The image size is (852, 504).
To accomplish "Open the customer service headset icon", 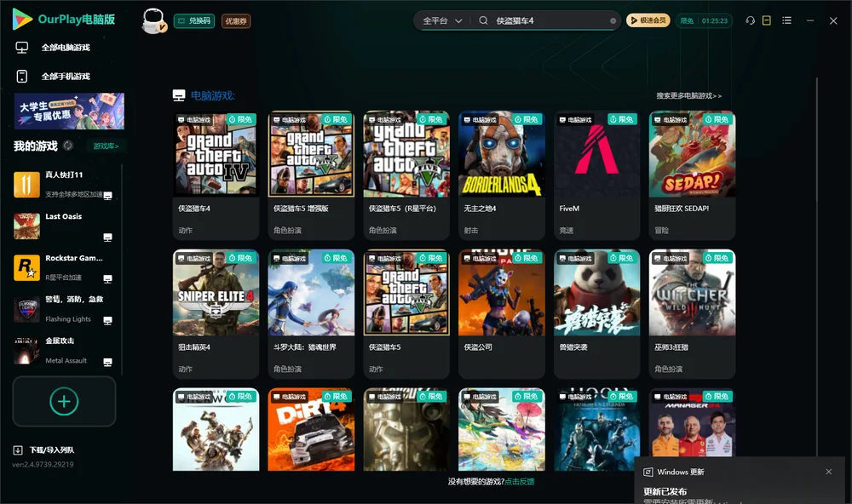I will click(x=750, y=20).
